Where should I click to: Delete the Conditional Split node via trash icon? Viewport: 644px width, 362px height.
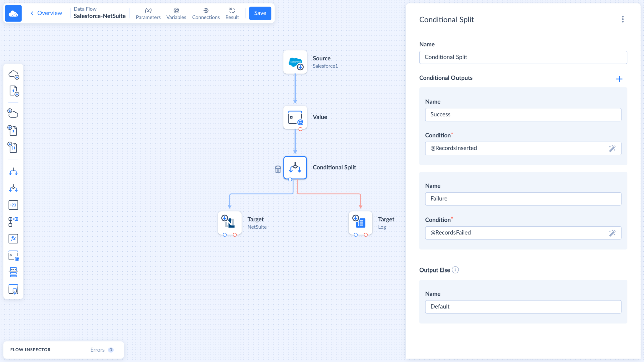click(x=278, y=169)
